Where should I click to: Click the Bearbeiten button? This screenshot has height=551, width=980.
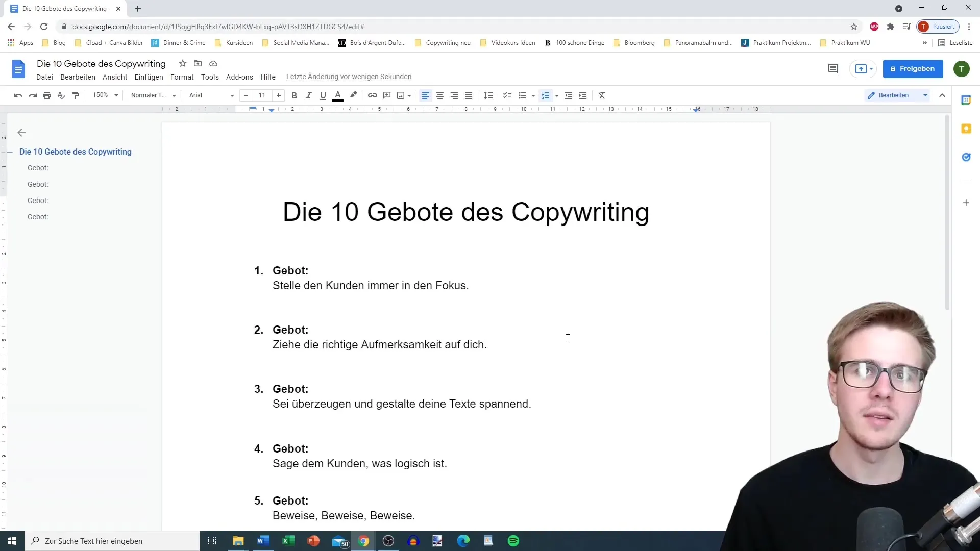point(894,95)
